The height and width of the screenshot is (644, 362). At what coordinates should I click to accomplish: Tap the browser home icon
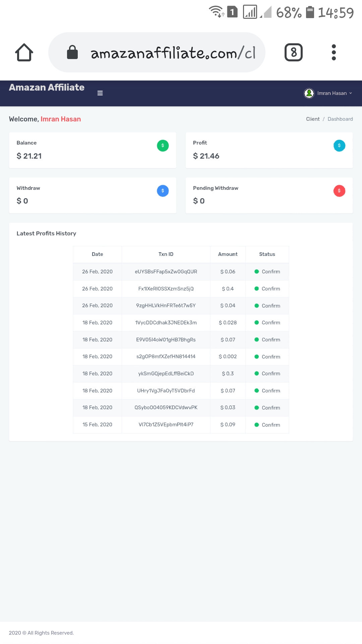point(24,52)
